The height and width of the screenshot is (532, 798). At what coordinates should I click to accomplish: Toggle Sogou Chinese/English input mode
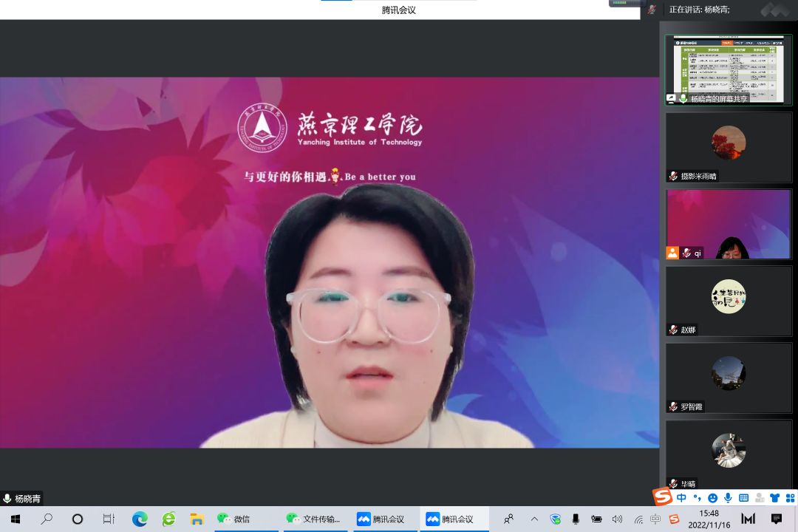coord(681,498)
